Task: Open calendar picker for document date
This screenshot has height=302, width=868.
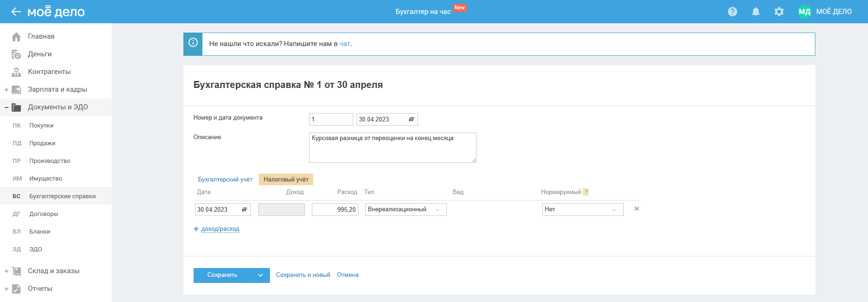Action: pyautogui.click(x=411, y=120)
